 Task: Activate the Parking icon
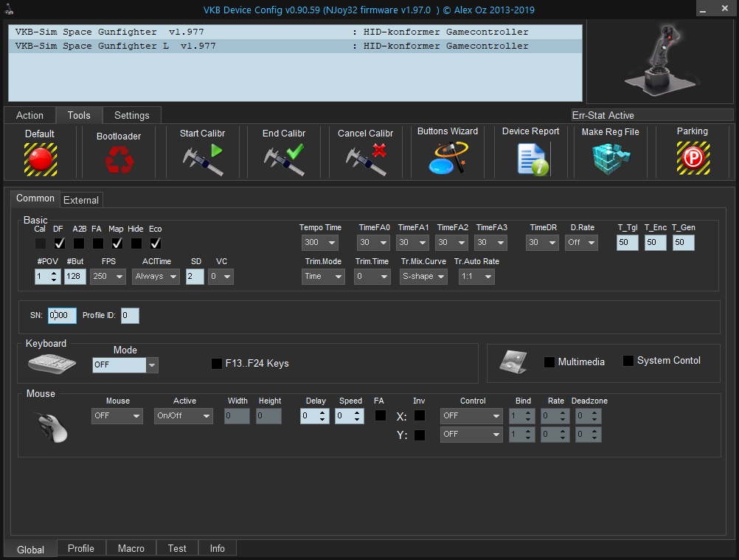[x=693, y=158]
